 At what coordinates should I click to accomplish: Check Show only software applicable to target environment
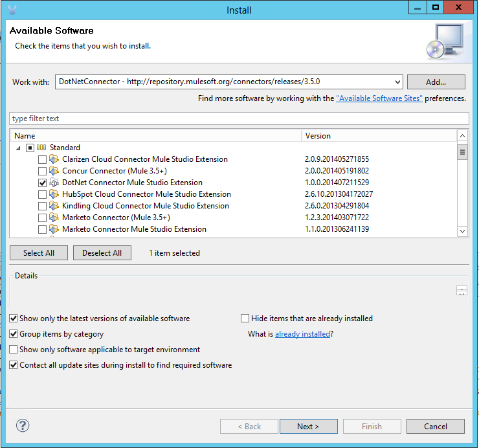tap(14, 350)
